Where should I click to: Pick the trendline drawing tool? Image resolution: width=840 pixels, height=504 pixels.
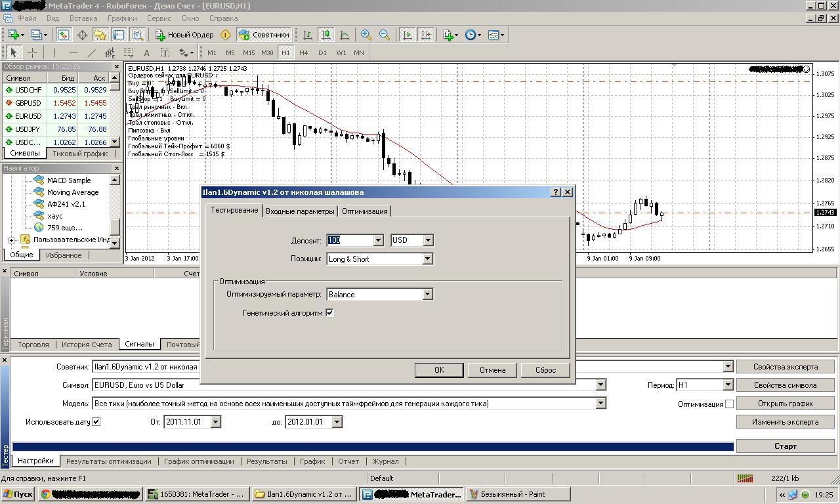[x=91, y=52]
